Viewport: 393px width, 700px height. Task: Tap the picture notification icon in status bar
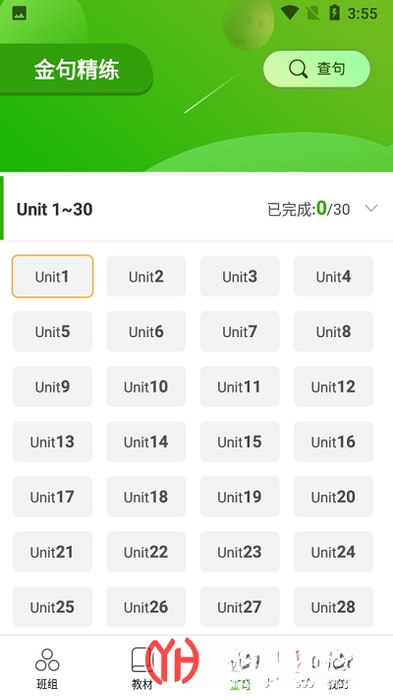tap(19, 13)
